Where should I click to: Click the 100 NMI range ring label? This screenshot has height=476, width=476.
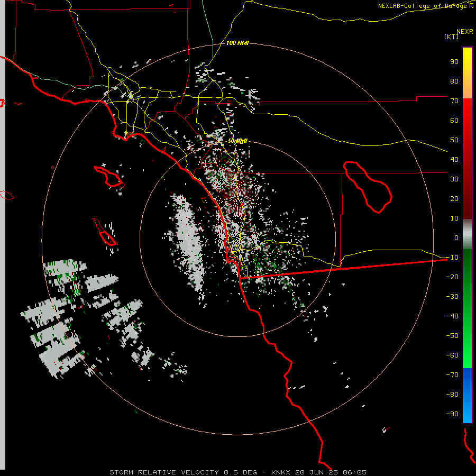click(237, 43)
